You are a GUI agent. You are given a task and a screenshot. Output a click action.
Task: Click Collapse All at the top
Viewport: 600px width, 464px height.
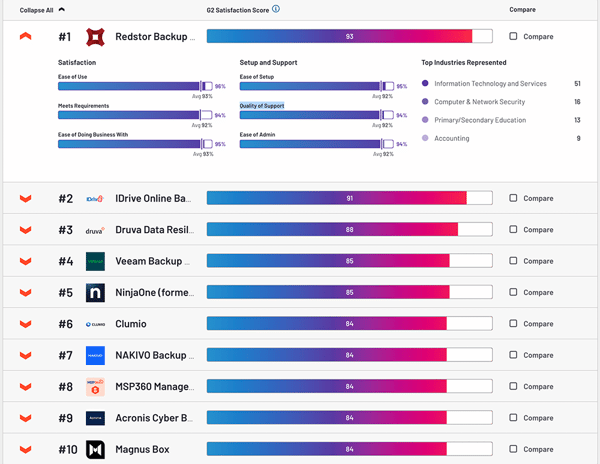point(42,10)
